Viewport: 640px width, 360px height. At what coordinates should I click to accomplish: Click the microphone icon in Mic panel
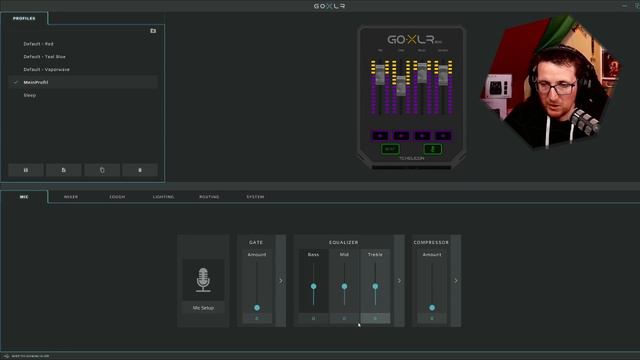203,280
